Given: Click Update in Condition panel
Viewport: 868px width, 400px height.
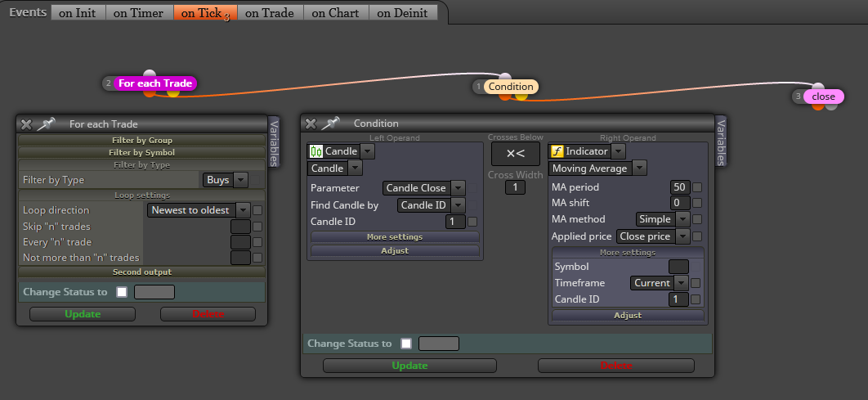Looking at the screenshot, I should (x=409, y=366).
